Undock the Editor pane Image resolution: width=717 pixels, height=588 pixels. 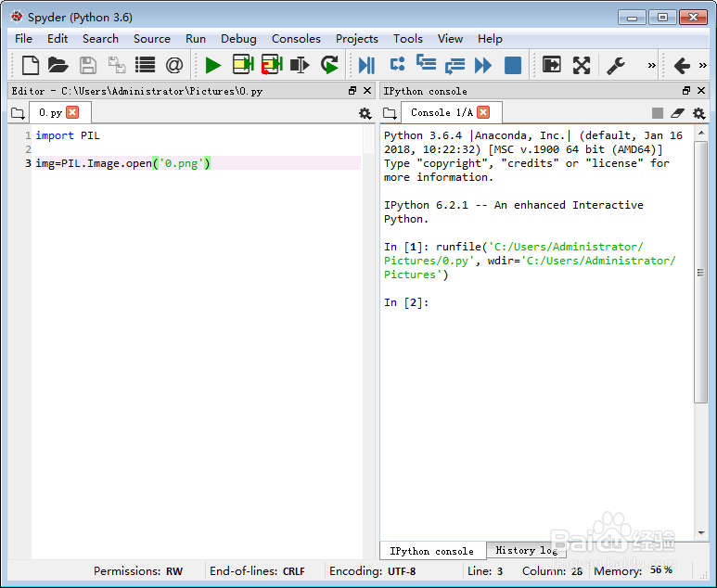click(x=352, y=91)
